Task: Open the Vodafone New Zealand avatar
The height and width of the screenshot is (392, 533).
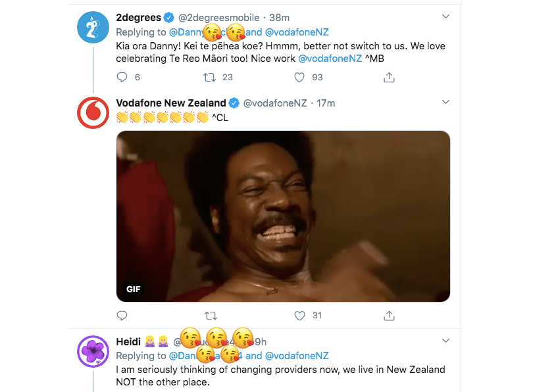Action: tap(93, 113)
